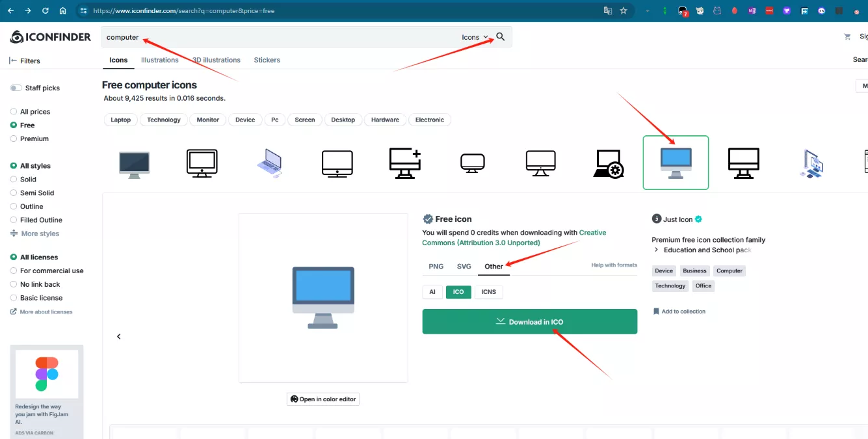
Task: Select the Premium price radio button
Action: tap(14, 139)
